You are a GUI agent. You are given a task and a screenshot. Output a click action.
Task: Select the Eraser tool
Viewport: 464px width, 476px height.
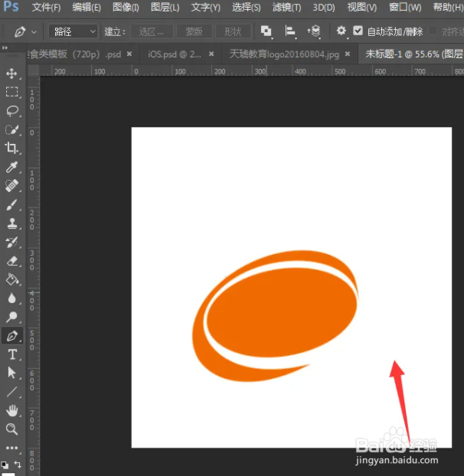11,261
